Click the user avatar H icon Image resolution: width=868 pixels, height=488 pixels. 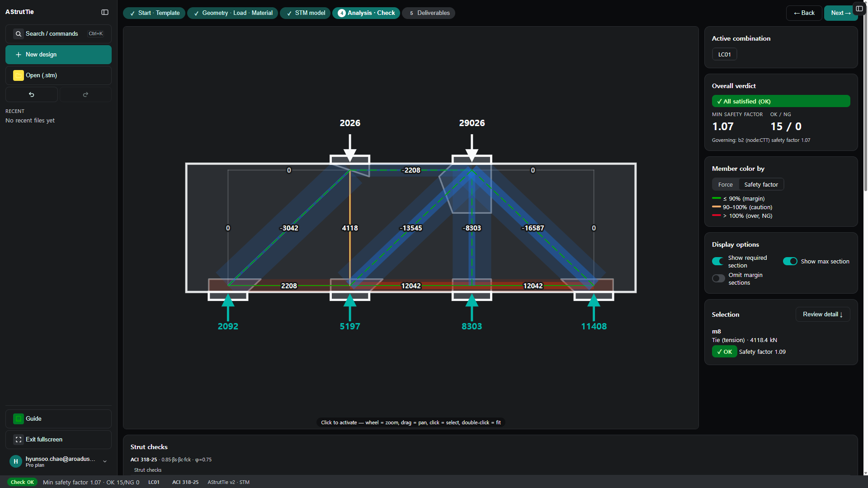[15, 461]
